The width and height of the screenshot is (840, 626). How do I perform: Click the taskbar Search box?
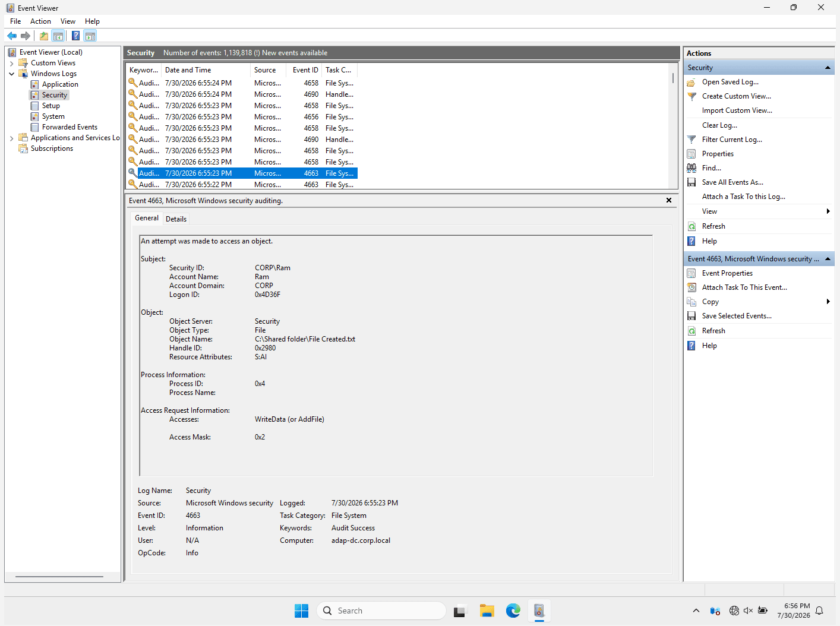(381, 611)
